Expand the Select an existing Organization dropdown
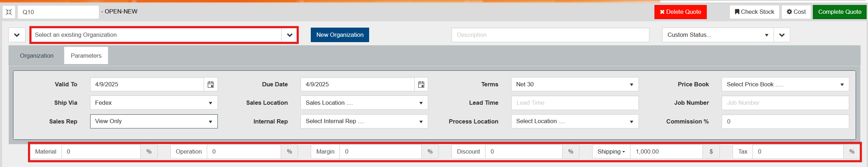 [x=289, y=35]
